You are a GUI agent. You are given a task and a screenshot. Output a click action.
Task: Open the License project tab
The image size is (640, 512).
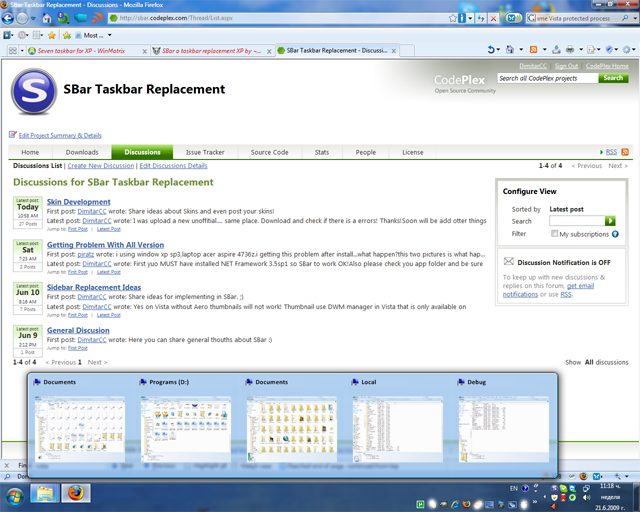(413, 152)
